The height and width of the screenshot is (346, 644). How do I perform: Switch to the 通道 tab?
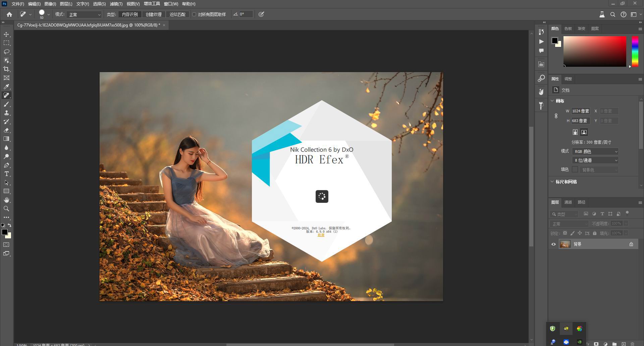pyautogui.click(x=568, y=202)
